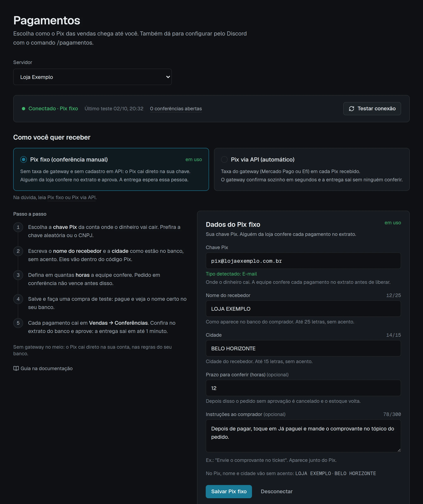Click step 4 text about compra de teste
The image size is (423, 504).
pyautogui.click(x=107, y=303)
